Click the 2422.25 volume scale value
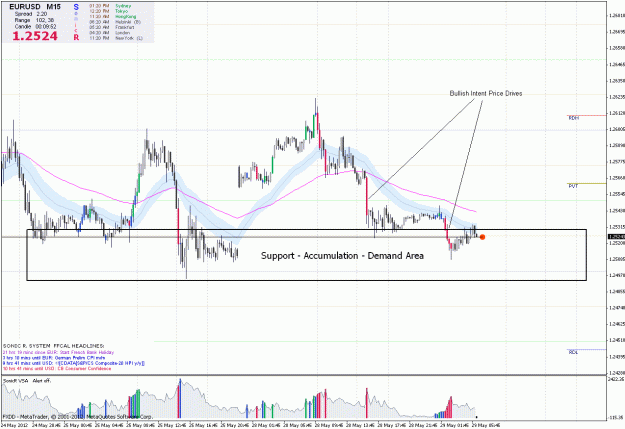 [616, 380]
